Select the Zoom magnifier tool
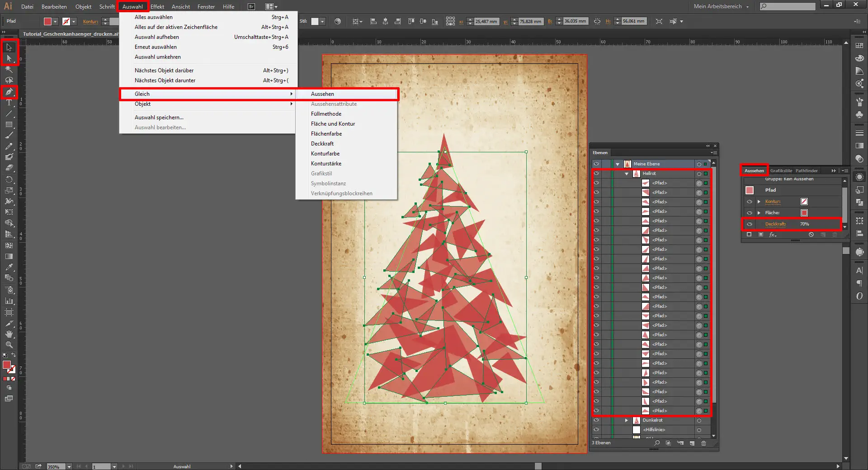Image resolution: width=868 pixels, height=470 pixels. pyautogui.click(x=9, y=345)
